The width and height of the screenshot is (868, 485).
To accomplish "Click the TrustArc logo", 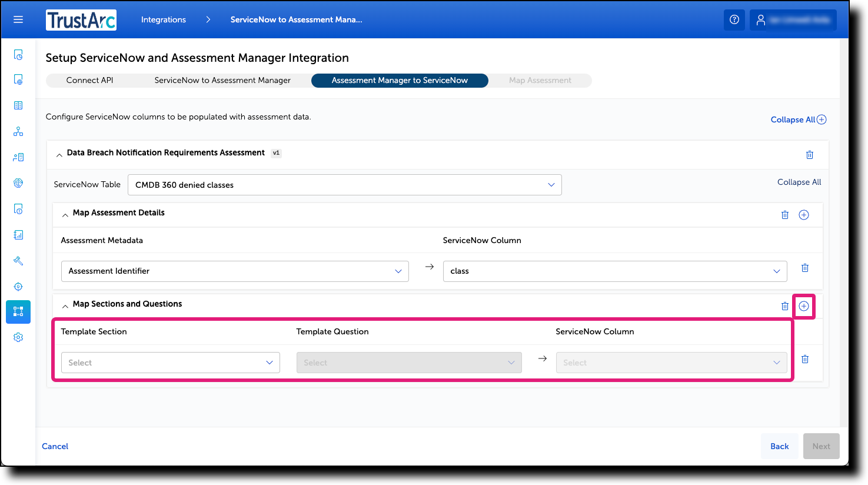I will pyautogui.click(x=81, y=19).
